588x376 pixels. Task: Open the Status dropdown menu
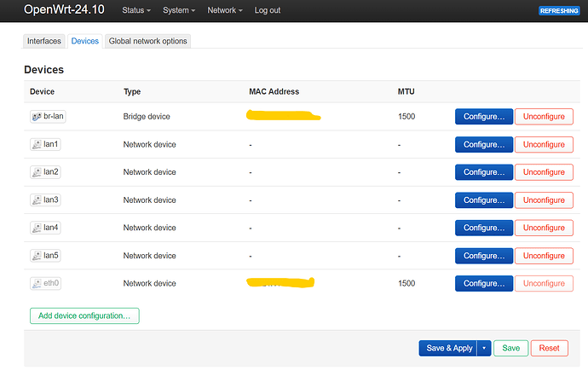pyautogui.click(x=136, y=10)
